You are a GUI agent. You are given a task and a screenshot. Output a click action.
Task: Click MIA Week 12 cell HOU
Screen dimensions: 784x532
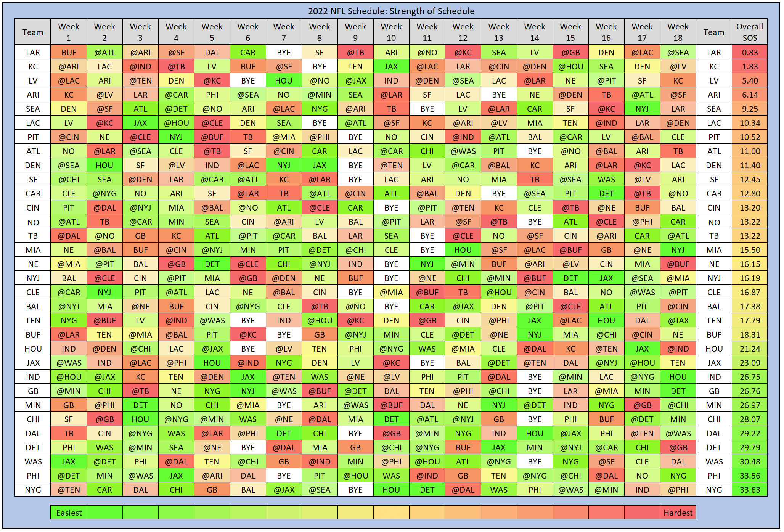pyautogui.click(x=463, y=250)
